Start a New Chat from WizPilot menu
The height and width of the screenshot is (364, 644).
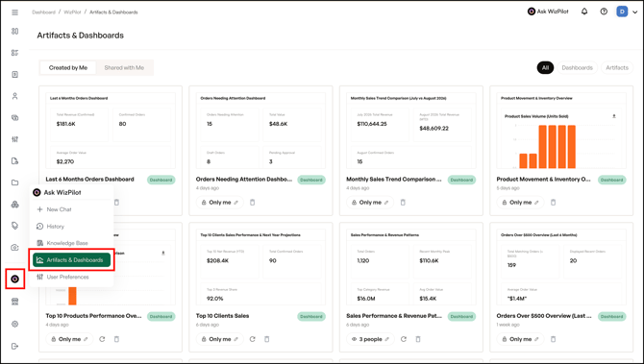pyautogui.click(x=71, y=209)
